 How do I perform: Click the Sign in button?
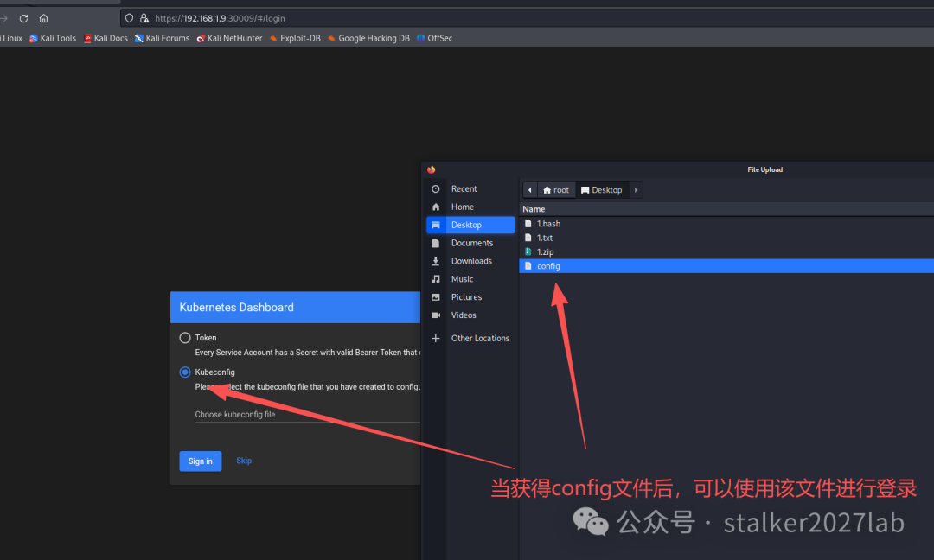pos(201,461)
